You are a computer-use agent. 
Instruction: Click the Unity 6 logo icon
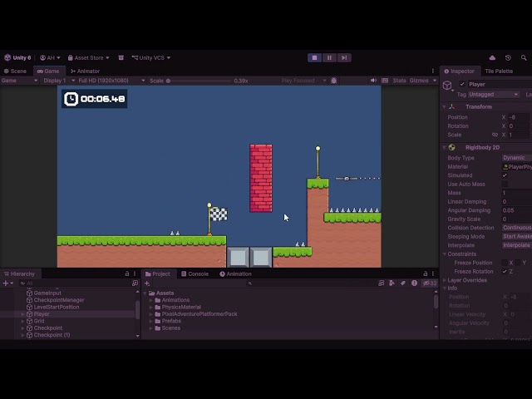click(7, 57)
